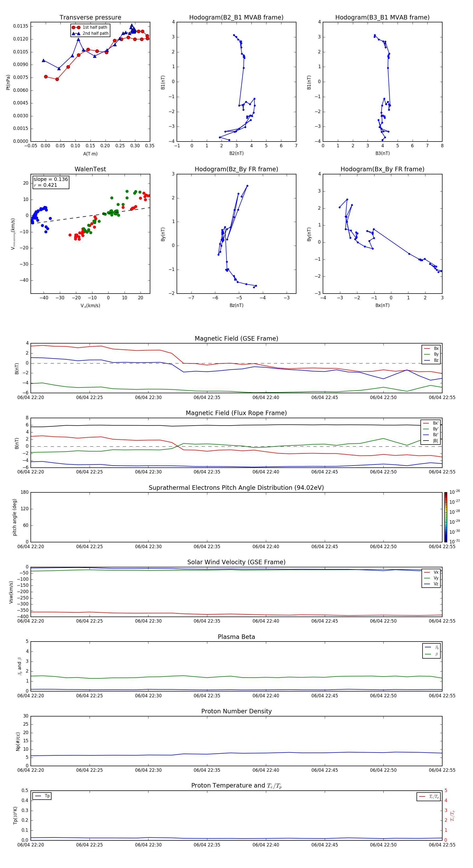Select the '2nd half path' legend entry

click(90, 33)
